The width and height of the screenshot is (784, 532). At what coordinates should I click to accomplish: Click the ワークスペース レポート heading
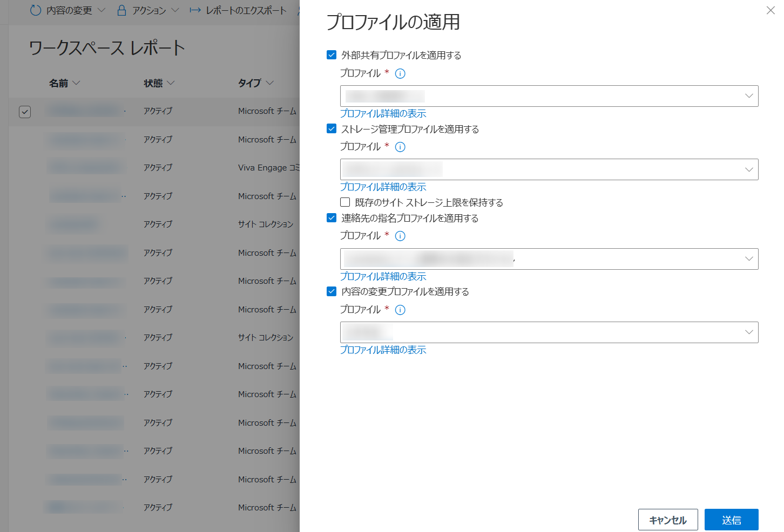tap(106, 48)
